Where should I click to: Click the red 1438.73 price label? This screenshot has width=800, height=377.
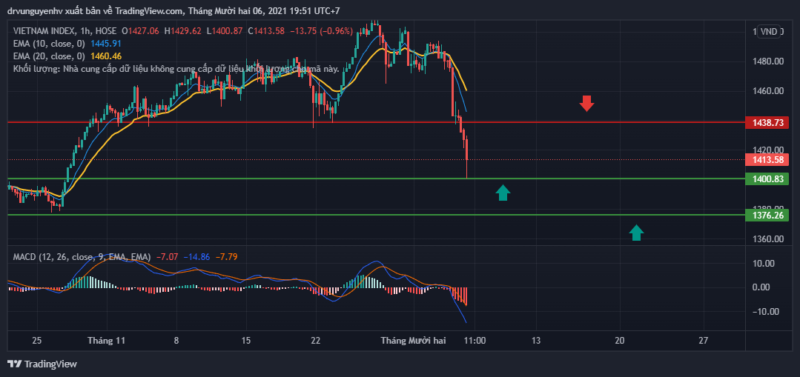[x=767, y=123]
